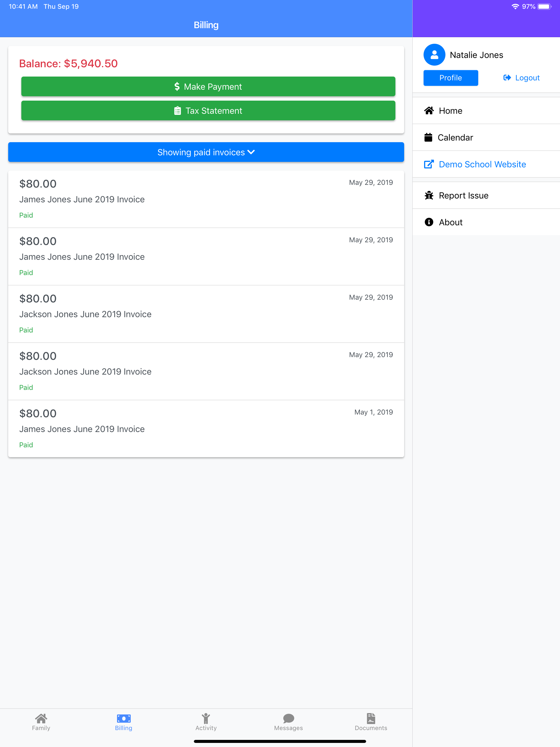Open the Calendar menu entry
Viewport: 560px width, 747px height.
[x=486, y=138]
